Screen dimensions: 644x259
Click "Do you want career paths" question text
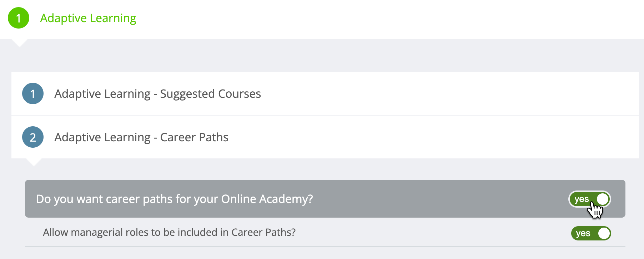pos(175,199)
